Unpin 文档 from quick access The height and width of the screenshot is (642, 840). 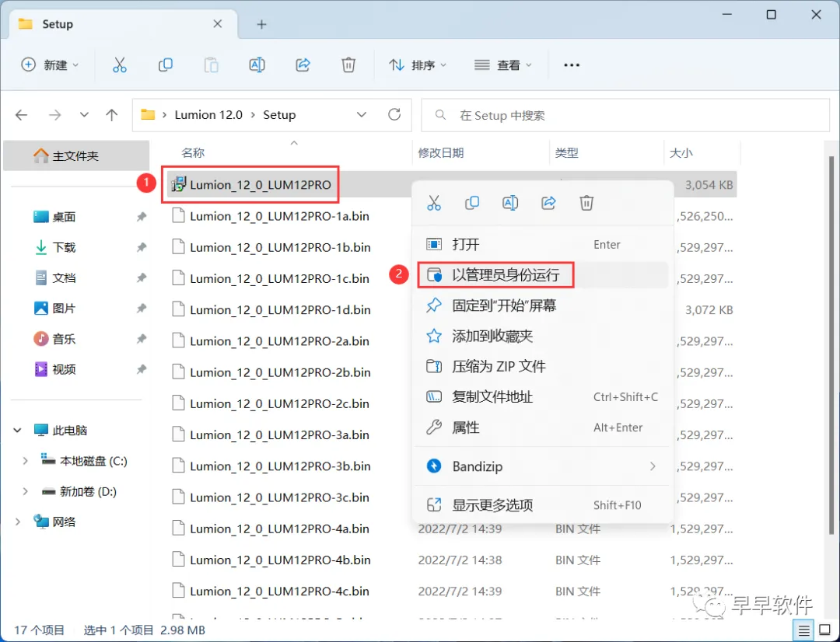pyautogui.click(x=142, y=278)
